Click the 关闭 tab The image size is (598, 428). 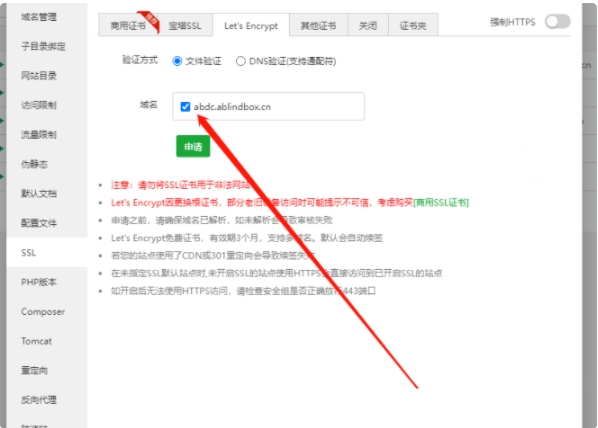pos(368,26)
